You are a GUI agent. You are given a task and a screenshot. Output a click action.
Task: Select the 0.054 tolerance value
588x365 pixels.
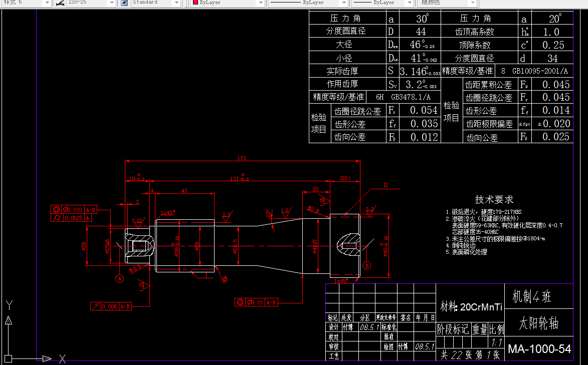(x=424, y=110)
